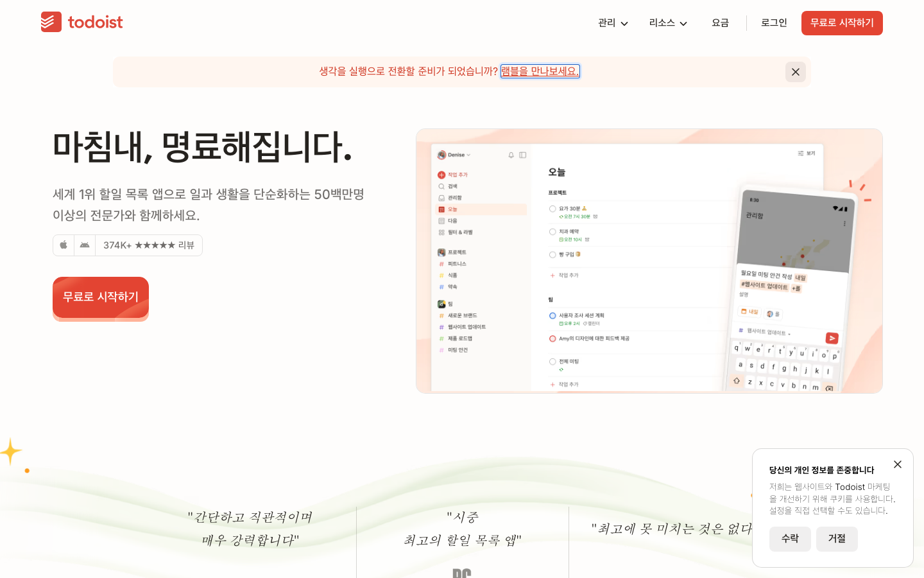Click the shift key on the phone keyboard
924x578 pixels.
(x=737, y=380)
